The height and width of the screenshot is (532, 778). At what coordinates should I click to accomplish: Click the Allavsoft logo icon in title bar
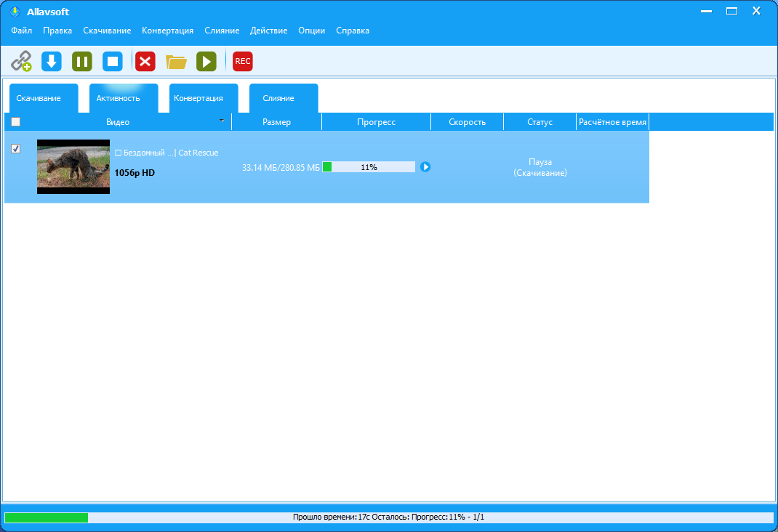15,12
